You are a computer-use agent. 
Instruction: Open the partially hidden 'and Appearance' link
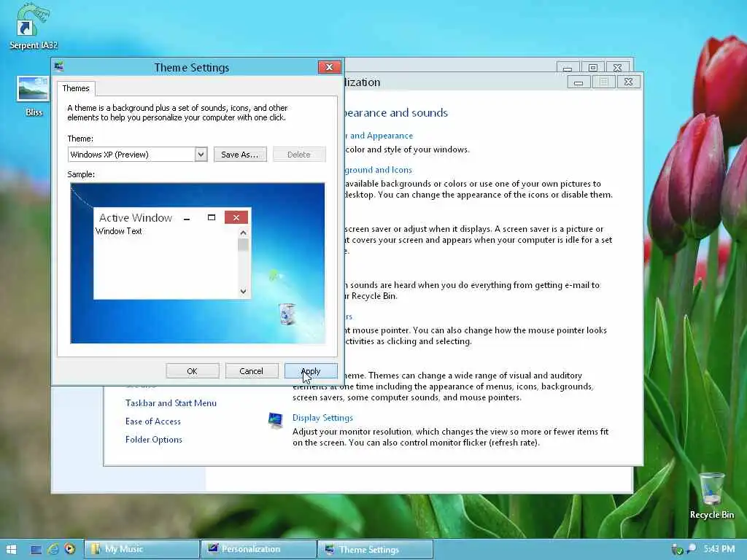click(x=379, y=136)
